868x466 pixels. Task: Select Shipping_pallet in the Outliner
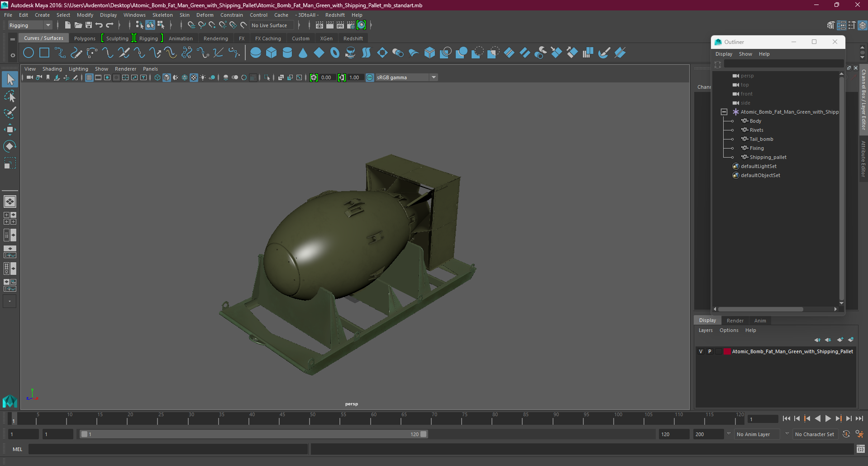pos(768,157)
